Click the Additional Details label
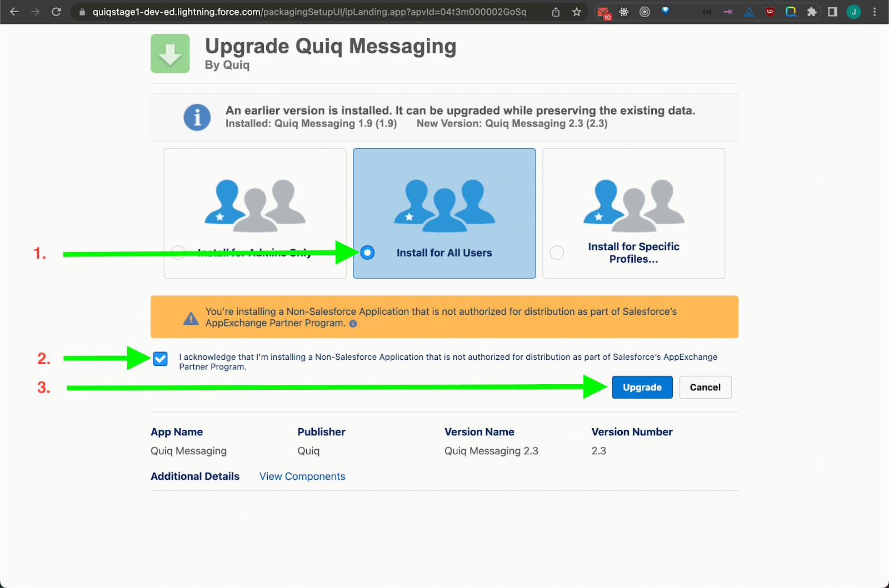889x588 pixels. tap(195, 476)
